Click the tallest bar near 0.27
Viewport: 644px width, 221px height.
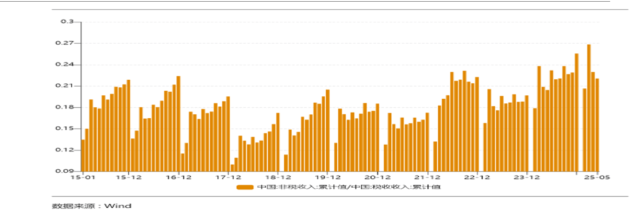pyautogui.click(x=589, y=108)
